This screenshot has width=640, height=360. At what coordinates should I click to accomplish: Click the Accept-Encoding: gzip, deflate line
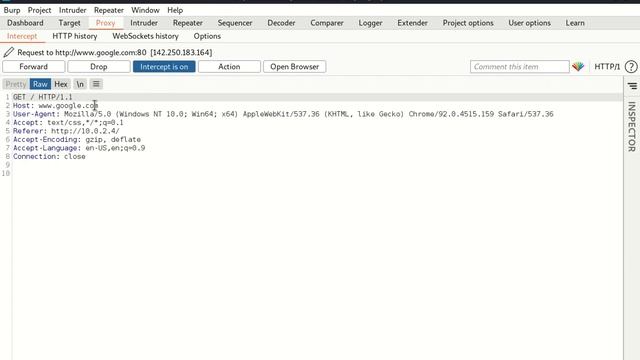point(77,140)
